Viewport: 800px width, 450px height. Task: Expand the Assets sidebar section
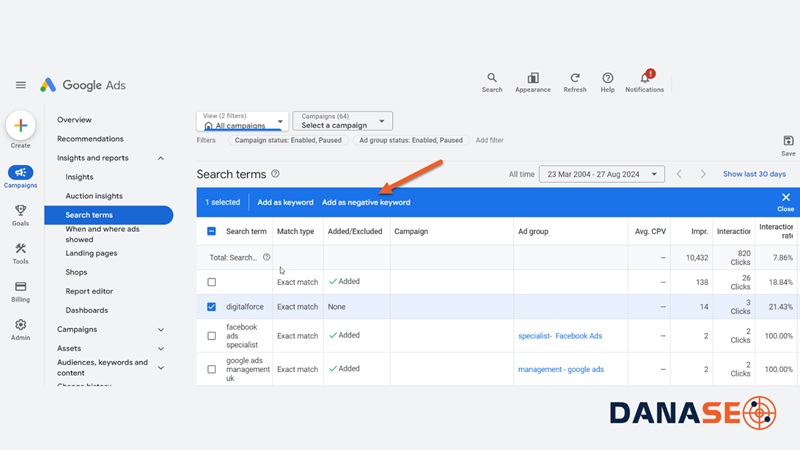[161, 348]
